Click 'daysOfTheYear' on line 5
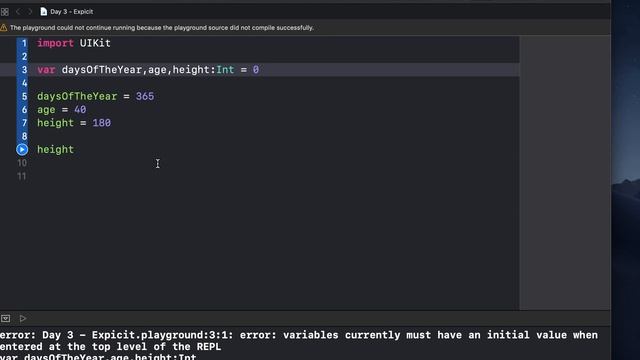 pyautogui.click(x=77, y=96)
